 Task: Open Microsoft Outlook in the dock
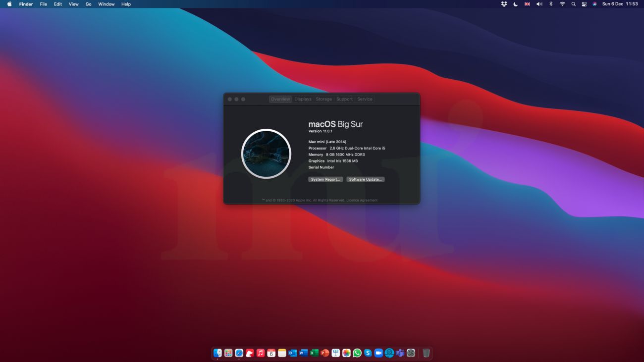[x=292, y=353]
